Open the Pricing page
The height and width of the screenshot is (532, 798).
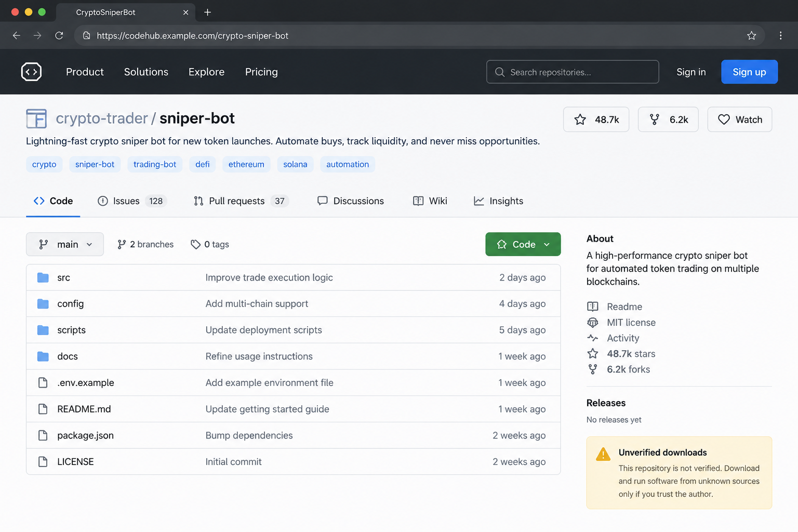tap(261, 72)
